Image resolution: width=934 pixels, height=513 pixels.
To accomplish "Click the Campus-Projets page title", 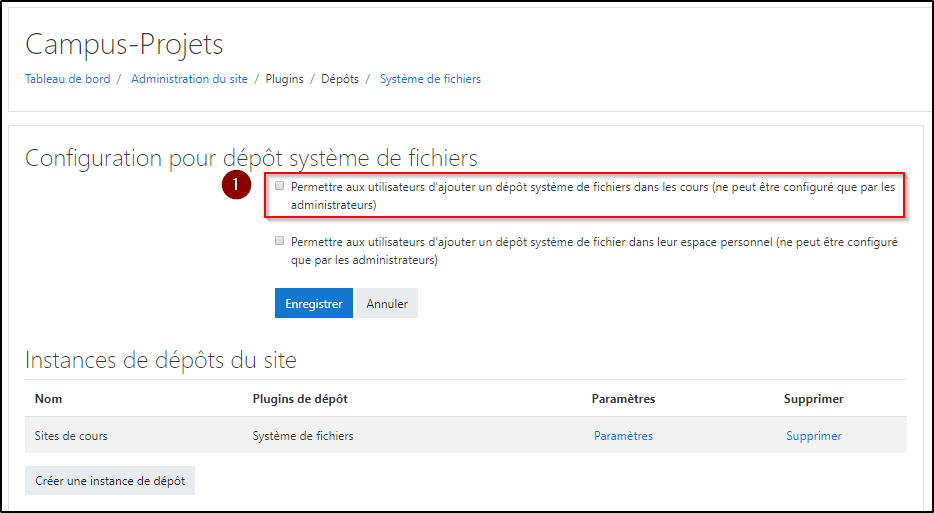I will point(124,44).
